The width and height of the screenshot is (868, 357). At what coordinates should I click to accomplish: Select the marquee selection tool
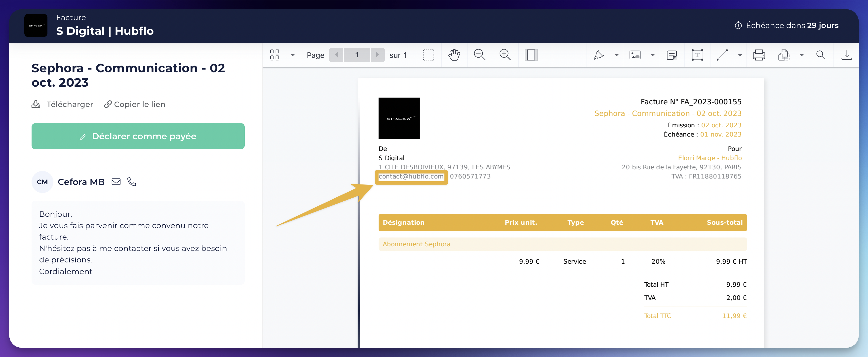(x=429, y=55)
